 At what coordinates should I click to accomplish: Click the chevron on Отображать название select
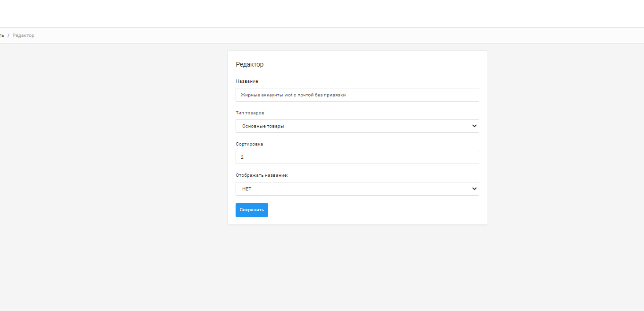(x=474, y=189)
